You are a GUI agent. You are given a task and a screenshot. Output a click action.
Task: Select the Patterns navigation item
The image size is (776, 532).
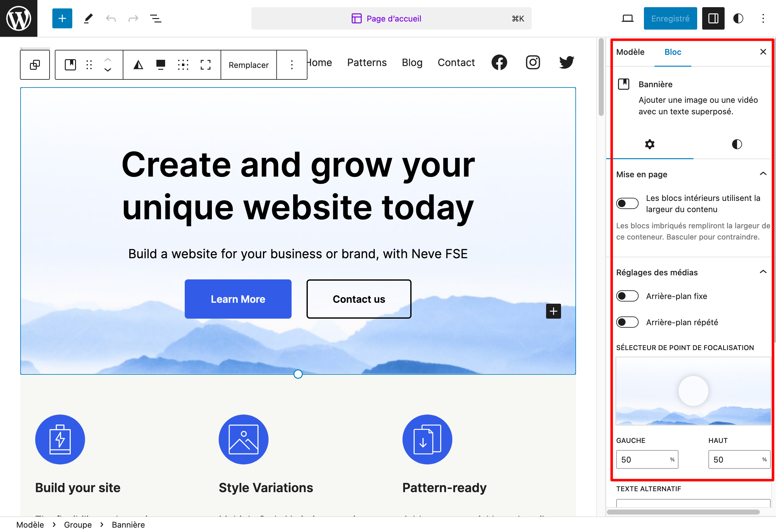click(367, 62)
